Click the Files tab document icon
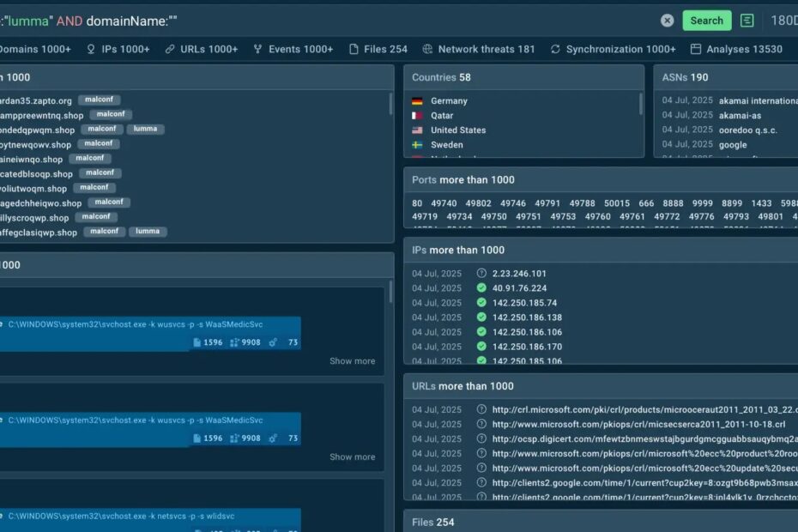 point(354,49)
